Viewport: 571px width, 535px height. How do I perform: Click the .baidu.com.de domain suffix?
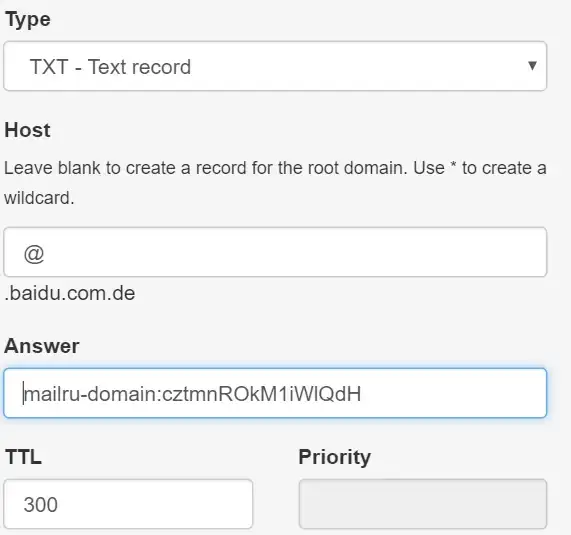coord(70,294)
